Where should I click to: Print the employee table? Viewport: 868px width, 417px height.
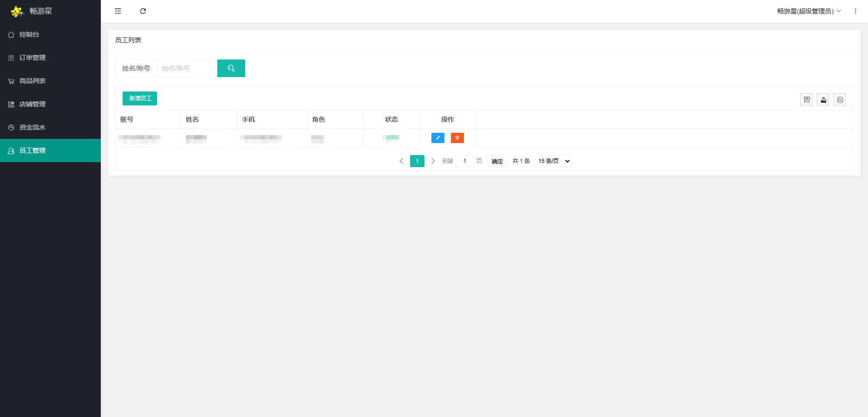click(840, 99)
